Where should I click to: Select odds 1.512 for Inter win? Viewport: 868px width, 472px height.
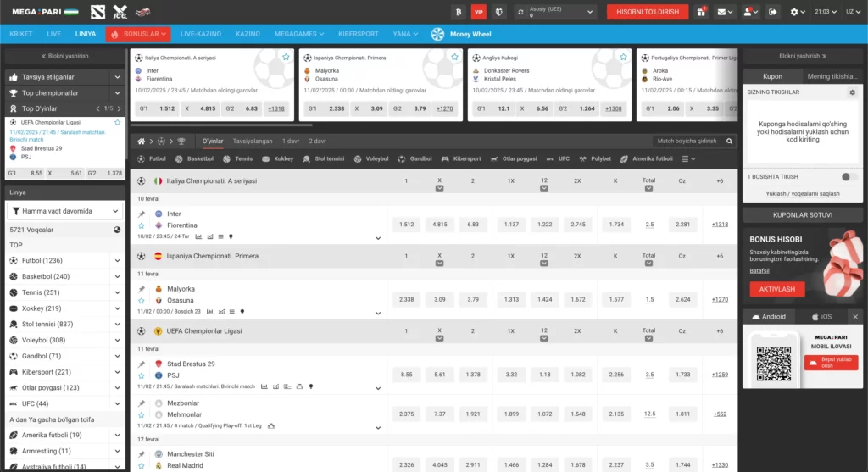tap(406, 224)
